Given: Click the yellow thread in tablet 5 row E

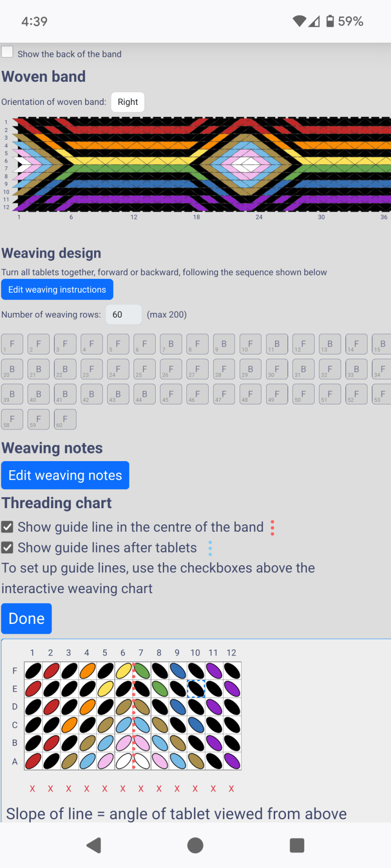Looking at the screenshot, I should 105,689.
